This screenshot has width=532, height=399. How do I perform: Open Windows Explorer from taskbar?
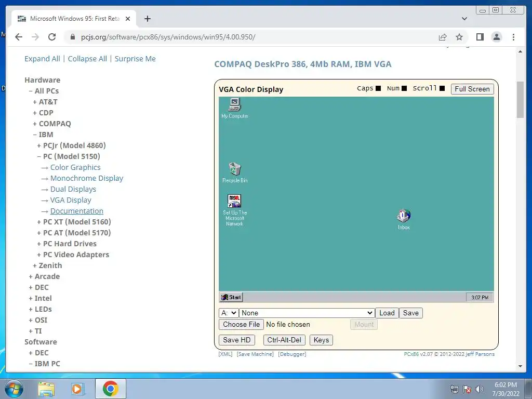tap(46, 389)
